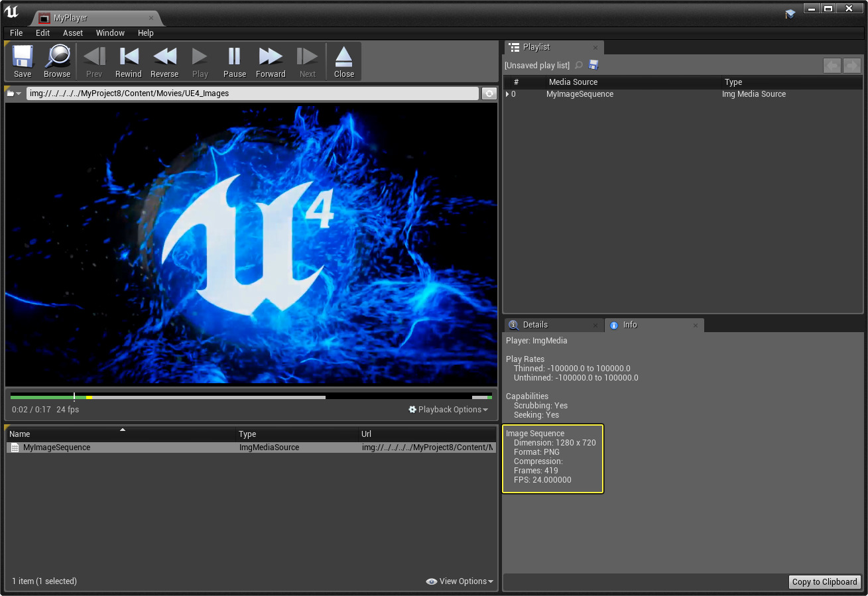Click the Reverse playback icon
The width and height of the screenshot is (868, 596).
pos(164,61)
